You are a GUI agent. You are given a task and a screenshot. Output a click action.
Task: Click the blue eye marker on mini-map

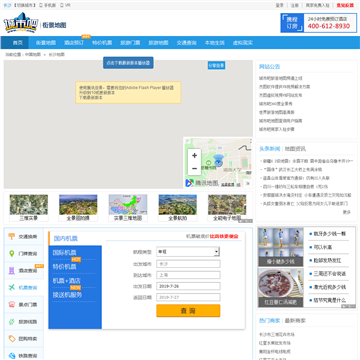coord(218,161)
